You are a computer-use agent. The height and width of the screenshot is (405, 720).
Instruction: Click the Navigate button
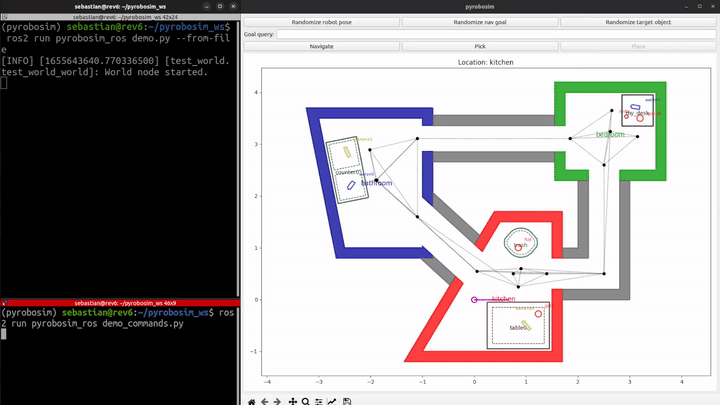[321, 46]
